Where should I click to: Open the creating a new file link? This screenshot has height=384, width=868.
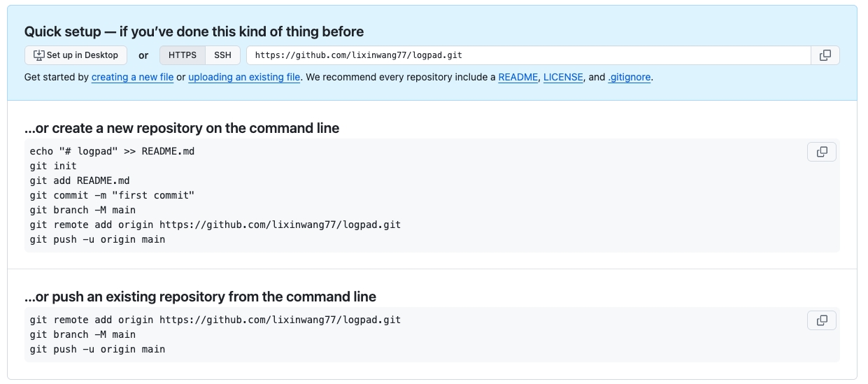132,78
